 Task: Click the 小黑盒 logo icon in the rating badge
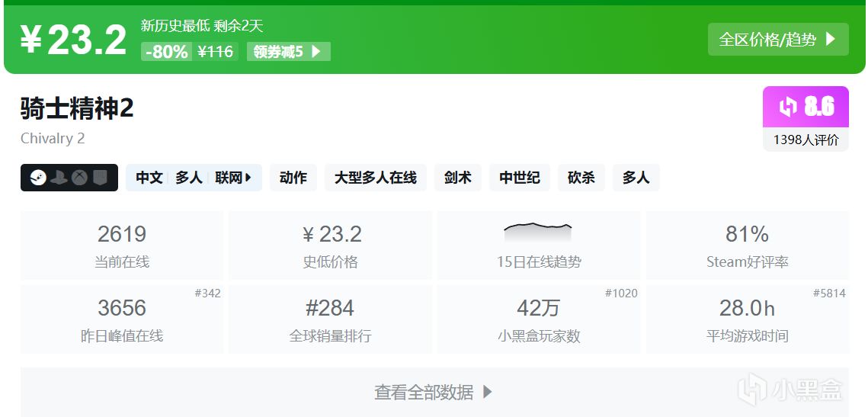(788, 107)
